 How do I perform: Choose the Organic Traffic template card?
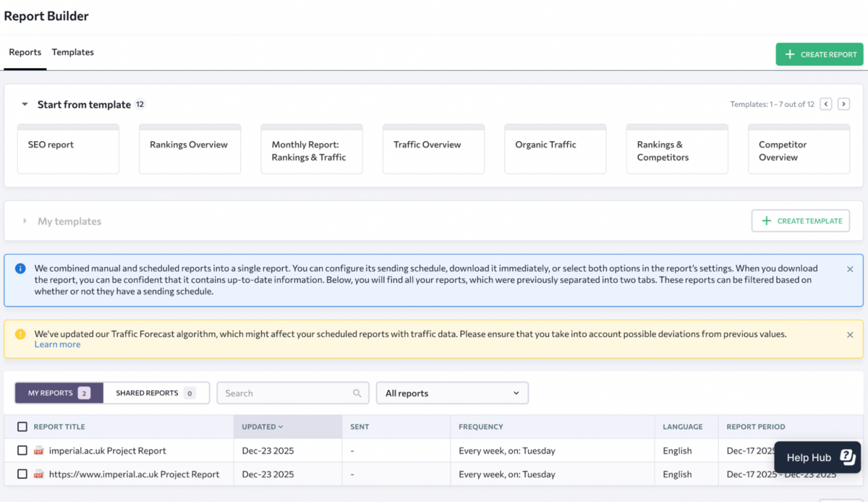pos(556,149)
